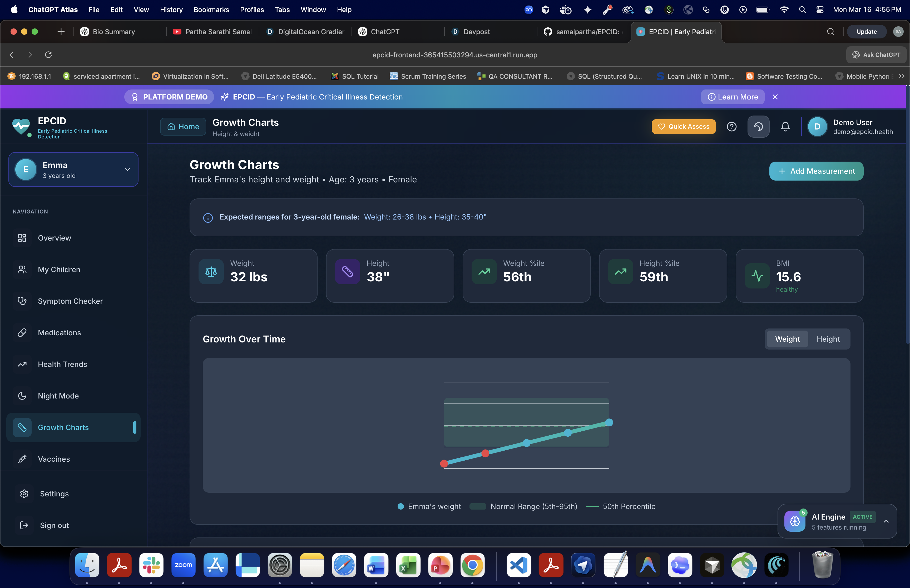The image size is (910, 588).
Task: Reload page with browser refresh icon
Action: (x=48, y=54)
